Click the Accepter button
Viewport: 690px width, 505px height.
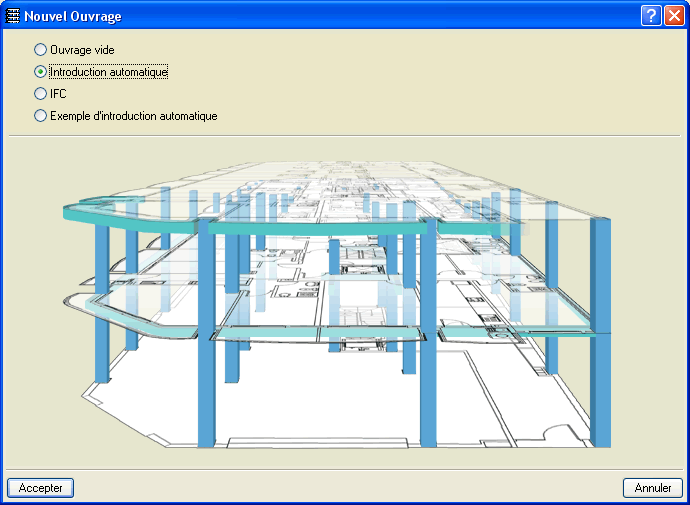coord(40,488)
